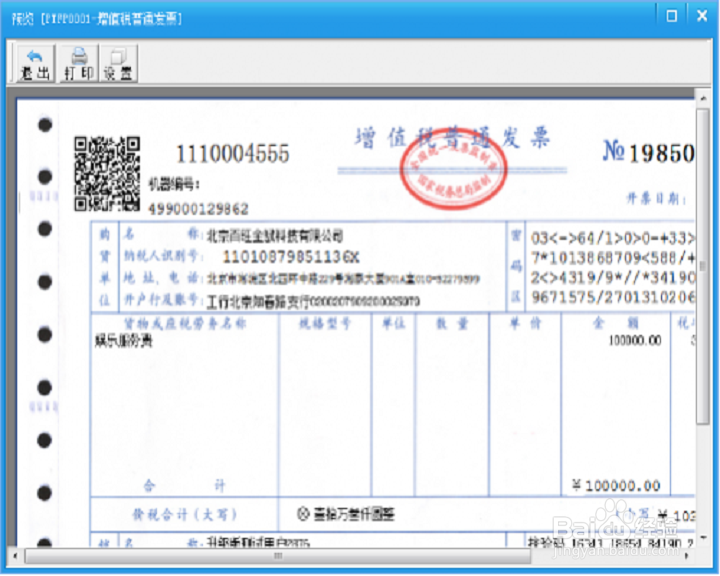Image resolution: width=720 pixels, height=576 pixels.
Task: Click the password line starting 7*1013868709
Action: (x=613, y=258)
